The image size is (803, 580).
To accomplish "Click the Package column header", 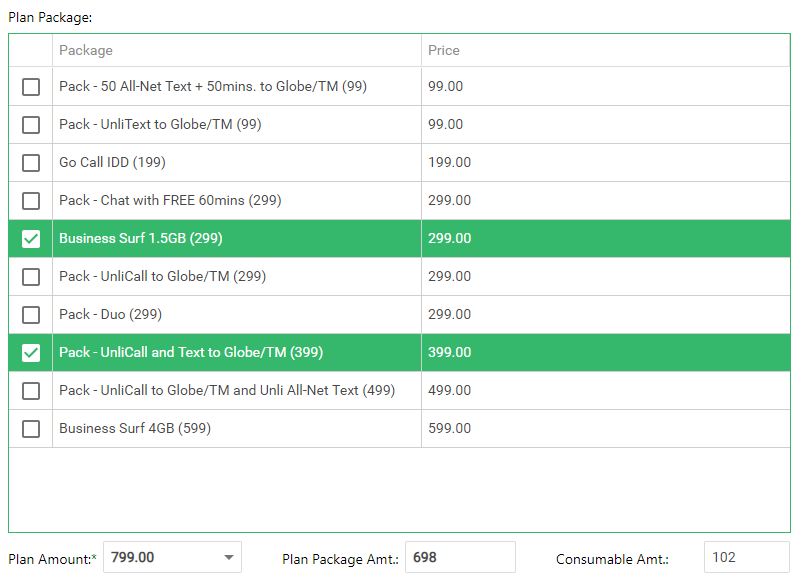I will (86, 50).
